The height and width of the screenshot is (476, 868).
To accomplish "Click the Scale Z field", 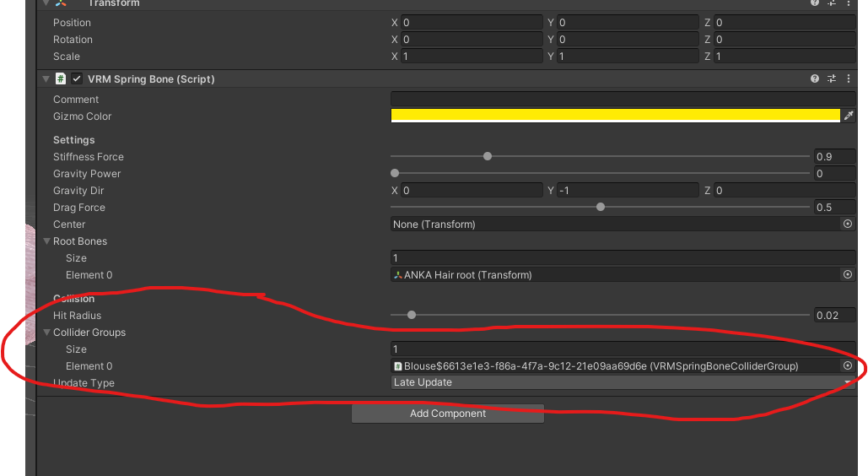I will pyautogui.click(x=784, y=57).
